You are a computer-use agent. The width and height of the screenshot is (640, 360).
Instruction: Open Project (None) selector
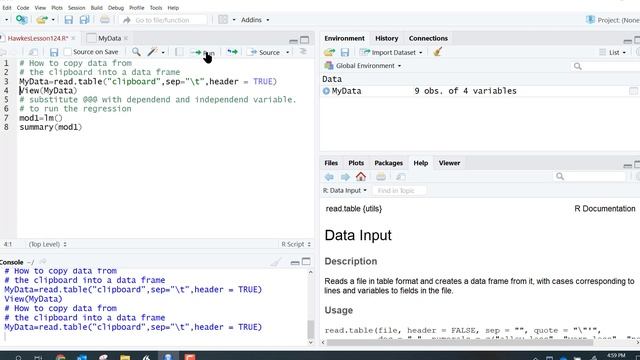tap(613, 20)
